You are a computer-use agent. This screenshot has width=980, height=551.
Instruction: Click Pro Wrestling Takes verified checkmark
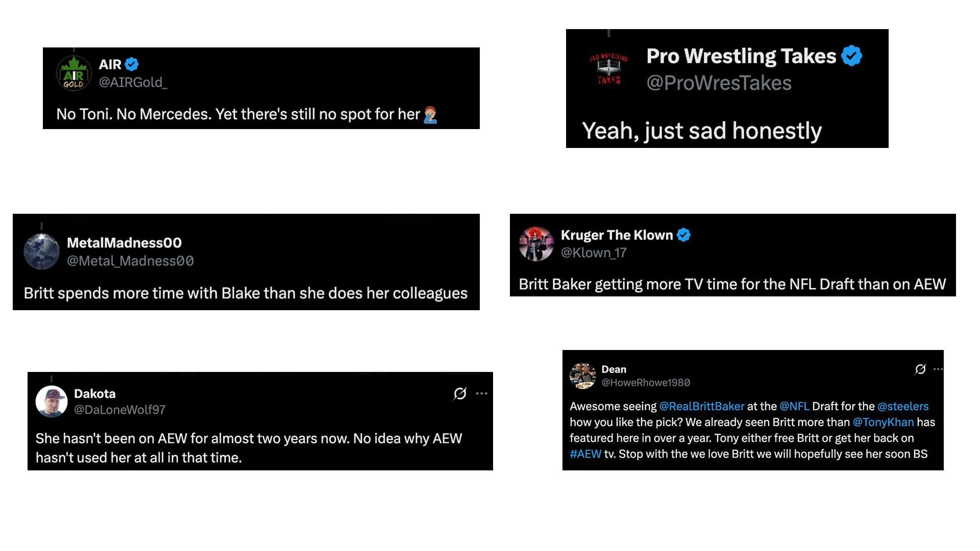[x=851, y=56]
